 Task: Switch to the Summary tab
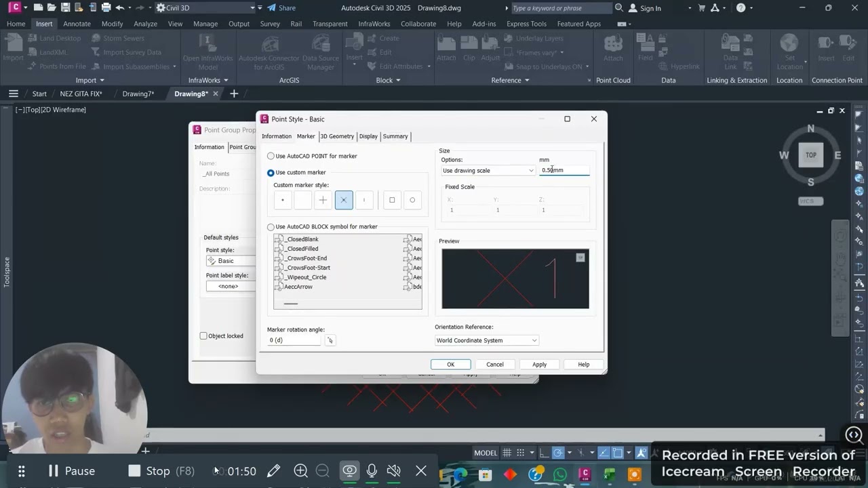coord(395,136)
